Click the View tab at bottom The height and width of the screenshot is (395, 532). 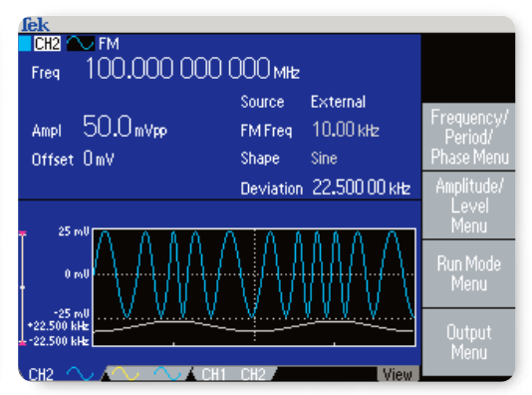(398, 374)
